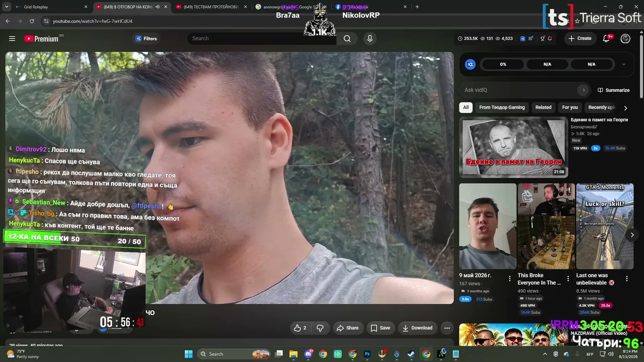
Task: Select the All filter chip
Action: click(466, 107)
